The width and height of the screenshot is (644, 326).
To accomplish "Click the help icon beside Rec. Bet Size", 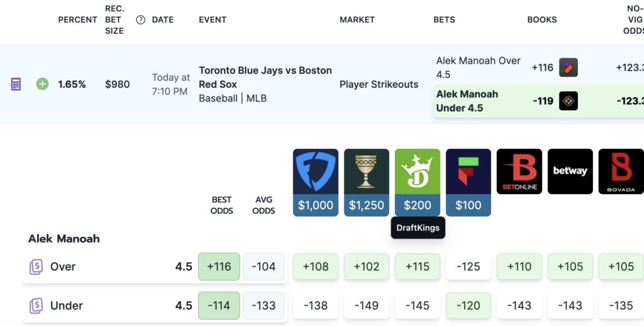I will tap(140, 19).
